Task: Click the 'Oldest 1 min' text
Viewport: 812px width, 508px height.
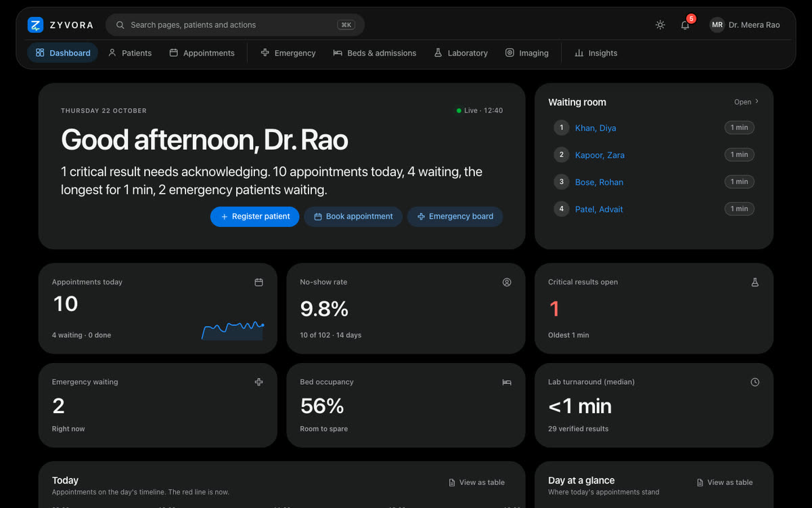Action: click(x=568, y=335)
